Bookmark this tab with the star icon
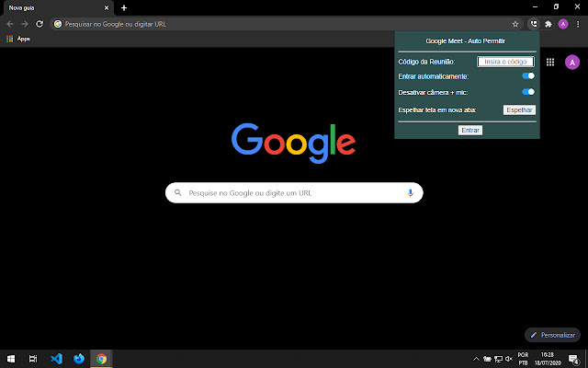588x368 pixels. pyautogui.click(x=515, y=24)
